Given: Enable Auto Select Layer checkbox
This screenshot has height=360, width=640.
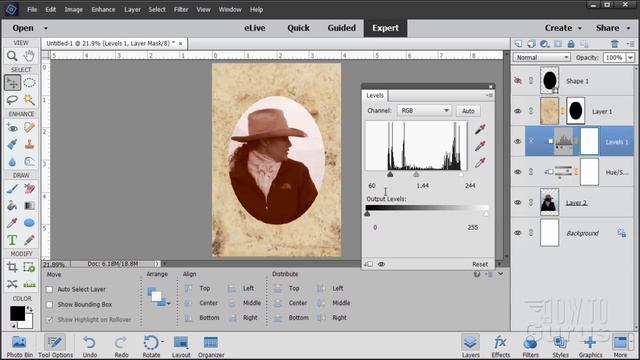Looking at the screenshot, I should pyautogui.click(x=50, y=289).
